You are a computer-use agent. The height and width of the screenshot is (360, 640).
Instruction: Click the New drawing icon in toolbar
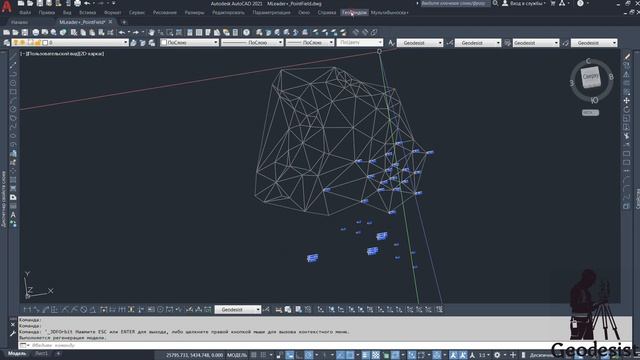7,32
